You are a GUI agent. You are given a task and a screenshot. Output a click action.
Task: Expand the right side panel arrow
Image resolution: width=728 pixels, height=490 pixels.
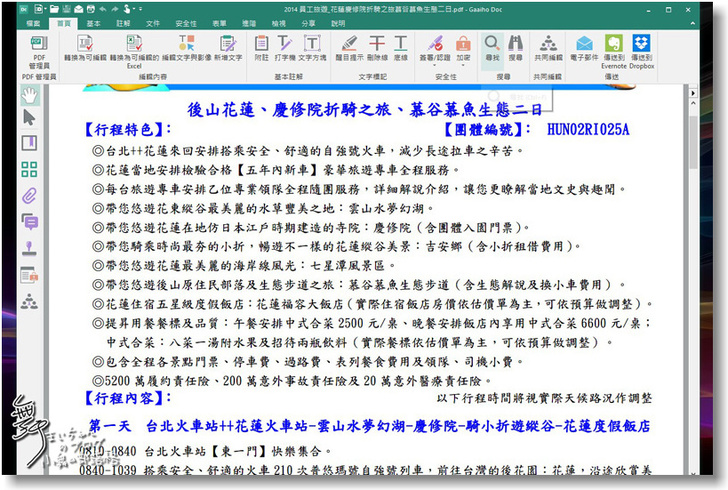pos(693,93)
